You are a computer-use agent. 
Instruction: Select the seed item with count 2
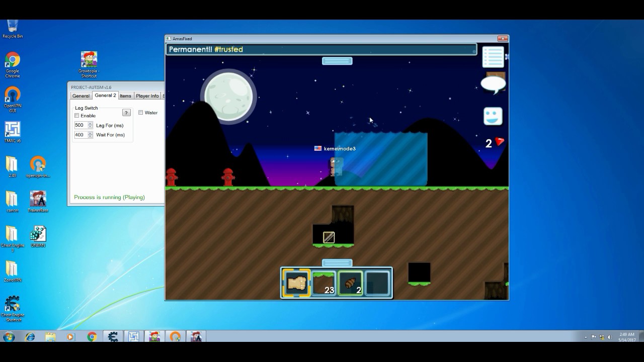tap(351, 283)
